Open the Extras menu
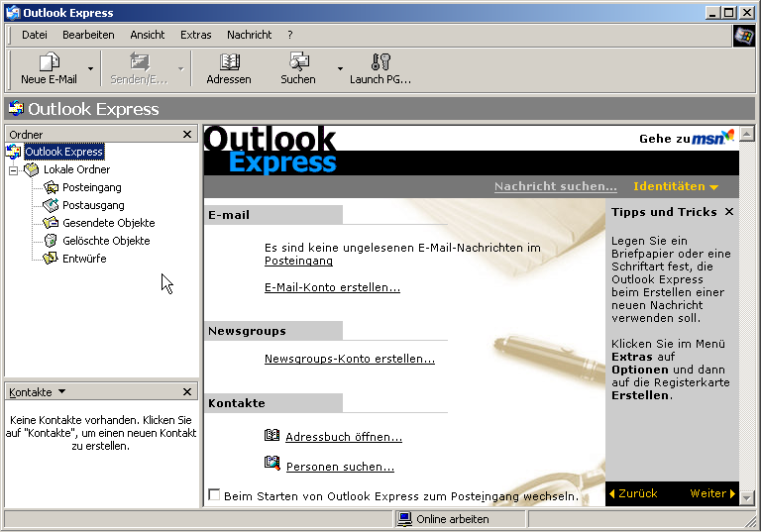 tap(196, 35)
